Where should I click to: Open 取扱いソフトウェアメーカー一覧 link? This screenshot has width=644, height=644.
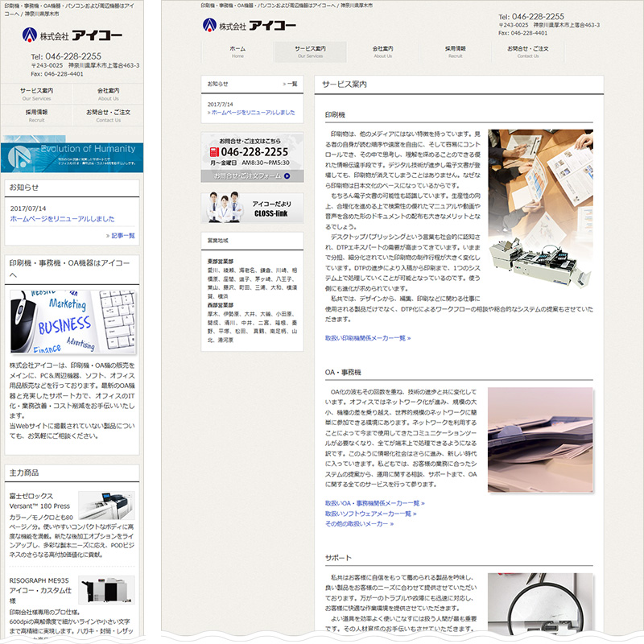[x=370, y=514]
